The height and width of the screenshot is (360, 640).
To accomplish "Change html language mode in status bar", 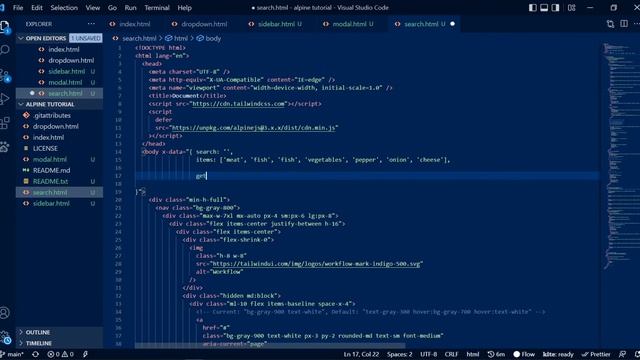I will pos(473,354).
